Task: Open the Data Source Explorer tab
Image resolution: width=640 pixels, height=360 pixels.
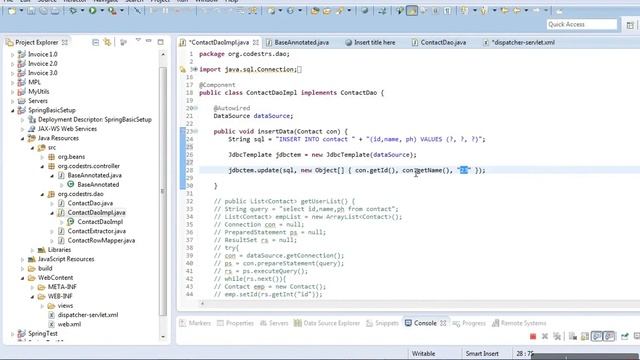Action: point(327,323)
